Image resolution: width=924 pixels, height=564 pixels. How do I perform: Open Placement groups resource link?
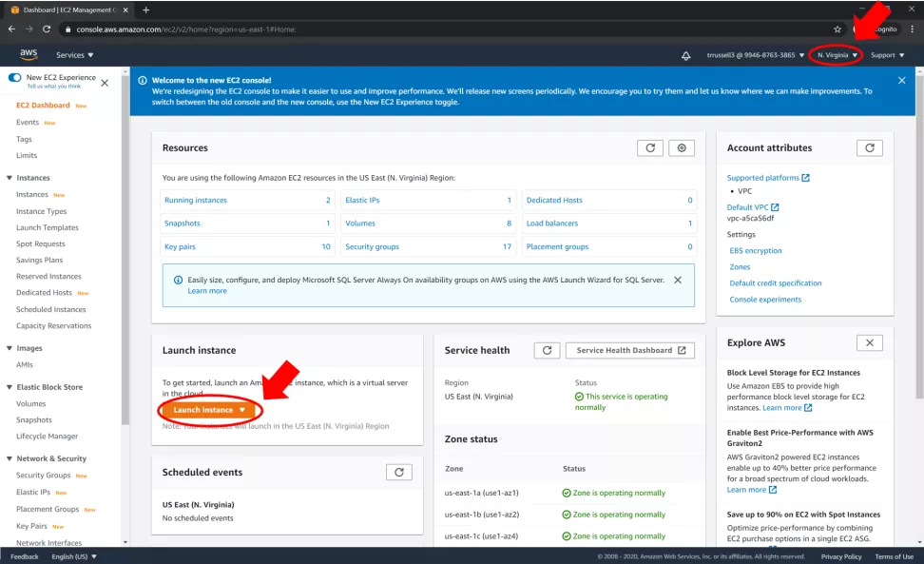[x=557, y=247]
